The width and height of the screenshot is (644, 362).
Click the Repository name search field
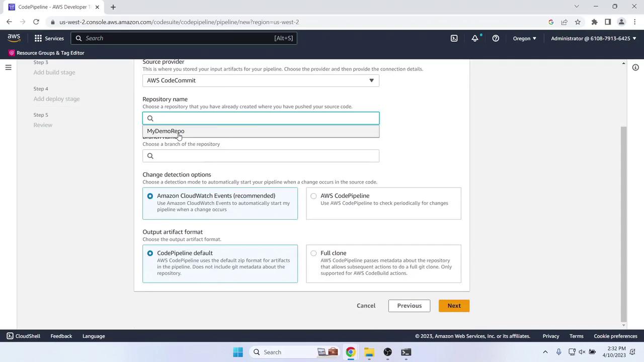pyautogui.click(x=261, y=118)
